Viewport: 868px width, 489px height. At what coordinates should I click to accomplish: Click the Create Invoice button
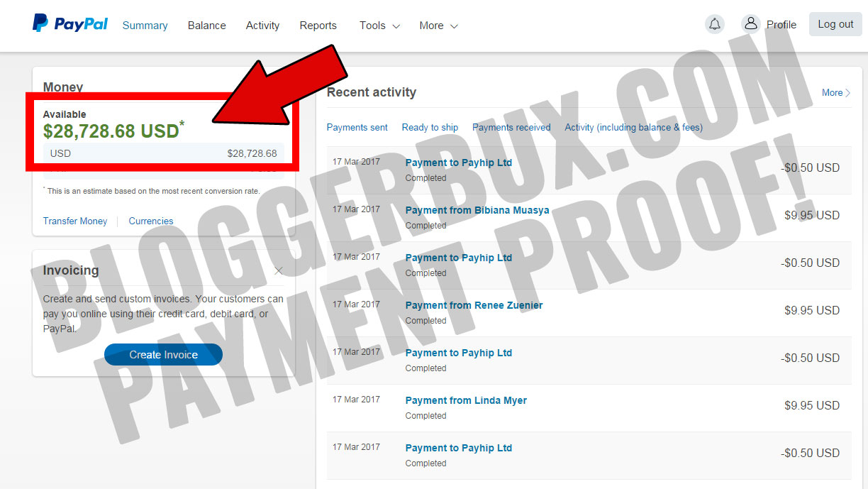point(163,355)
